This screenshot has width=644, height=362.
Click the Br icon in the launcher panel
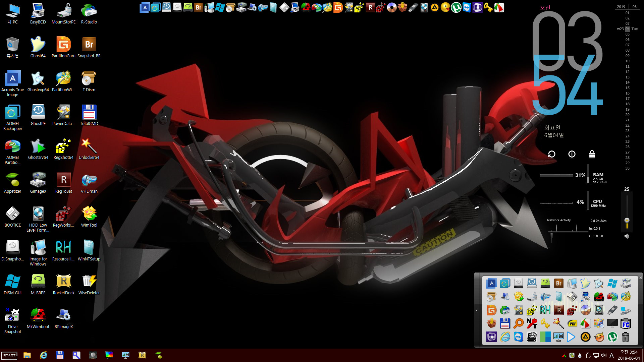(x=559, y=283)
